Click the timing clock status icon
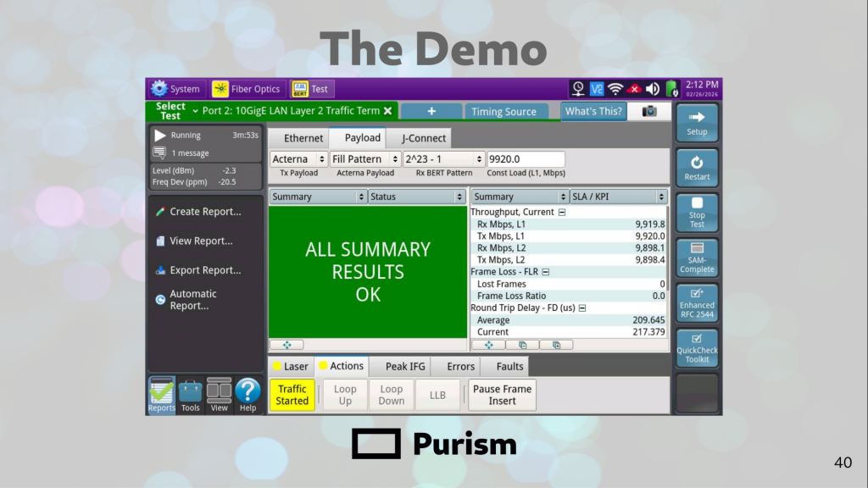This screenshot has height=488, width=868. click(x=578, y=88)
